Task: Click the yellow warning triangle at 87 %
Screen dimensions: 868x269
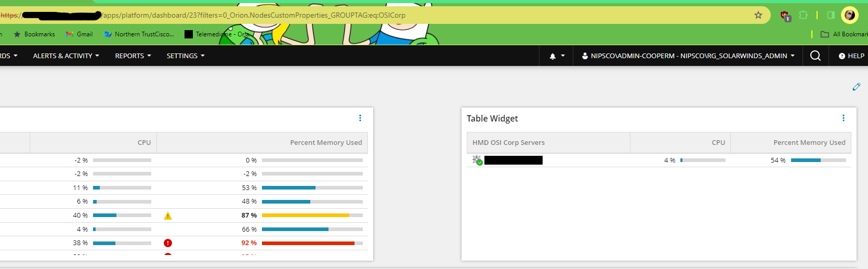Action: (x=168, y=216)
